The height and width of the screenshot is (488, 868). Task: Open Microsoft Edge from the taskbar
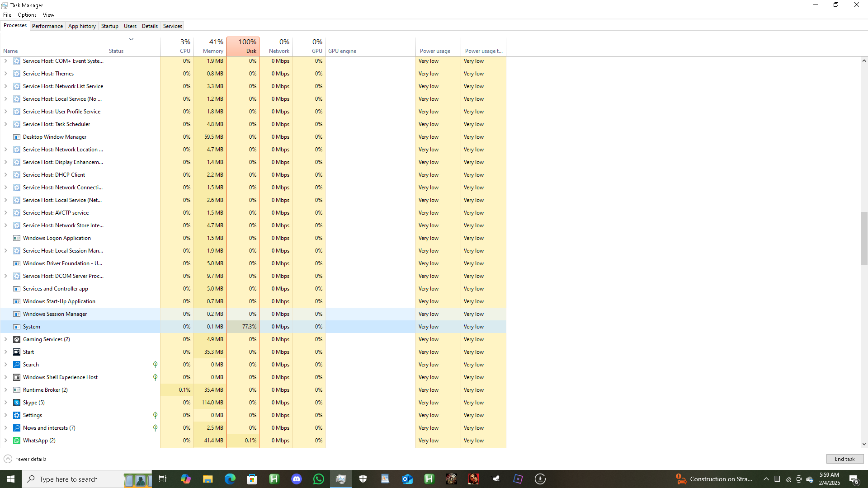230,479
